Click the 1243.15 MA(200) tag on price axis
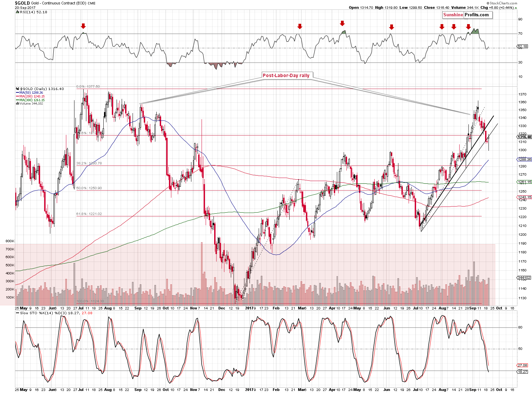532x393 pixels. pyautogui.click(x=524, y=197)
